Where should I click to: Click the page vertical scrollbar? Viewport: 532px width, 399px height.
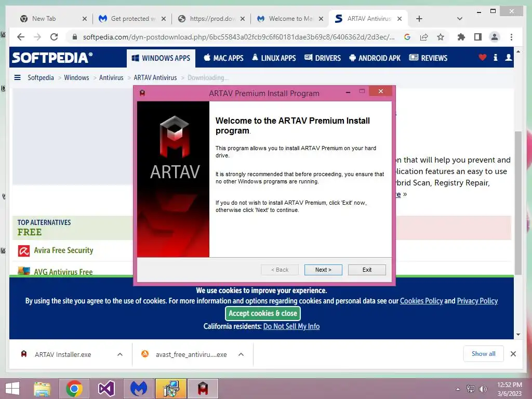(x=518, y=203)
